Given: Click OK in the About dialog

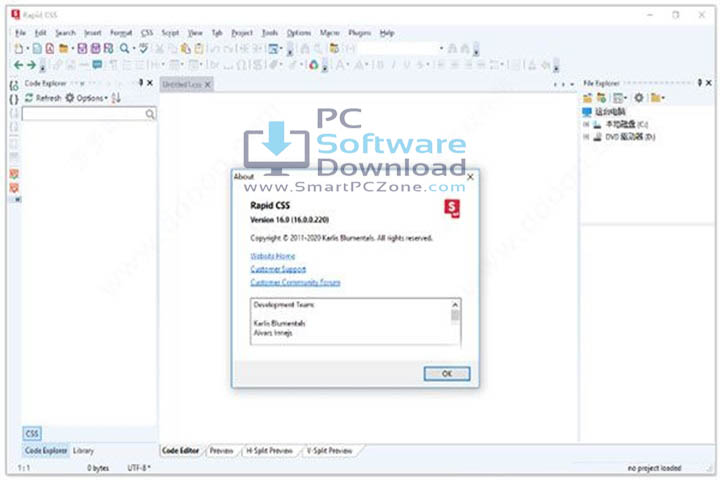Looking at the screenshot, I should pyautogui.click(x=447, y=373).
